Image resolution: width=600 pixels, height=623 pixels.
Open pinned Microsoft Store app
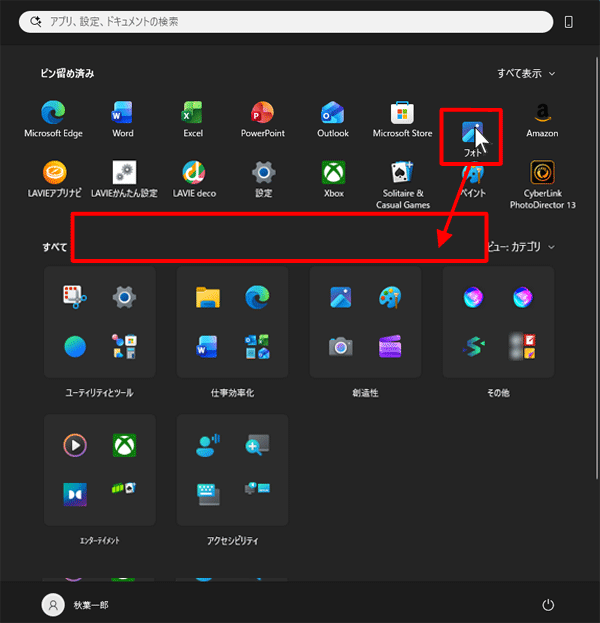point(402,119)
